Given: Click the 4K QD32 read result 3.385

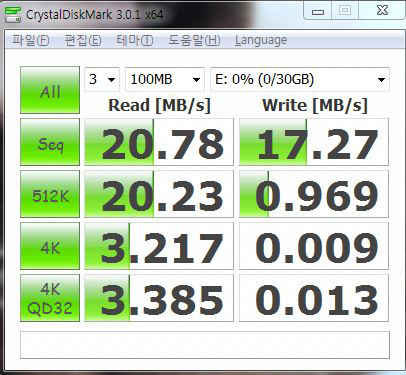Looking at the screenshot, I should pyautogui.click(x=159, y=298).
